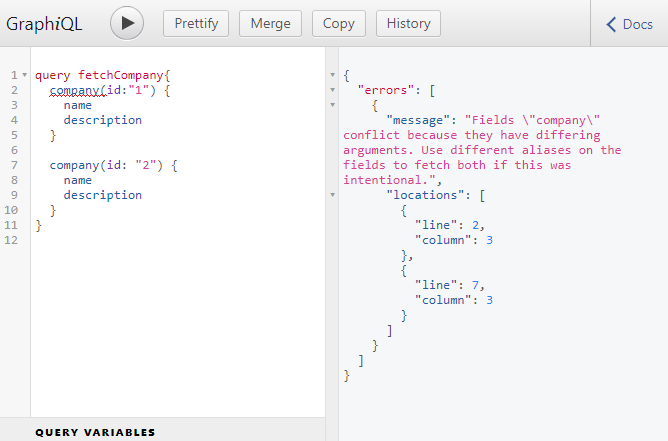The height and width of the screenshot is (441, 668).
Task: Click empty line 12 in query editor
Action: click(150, 240)
